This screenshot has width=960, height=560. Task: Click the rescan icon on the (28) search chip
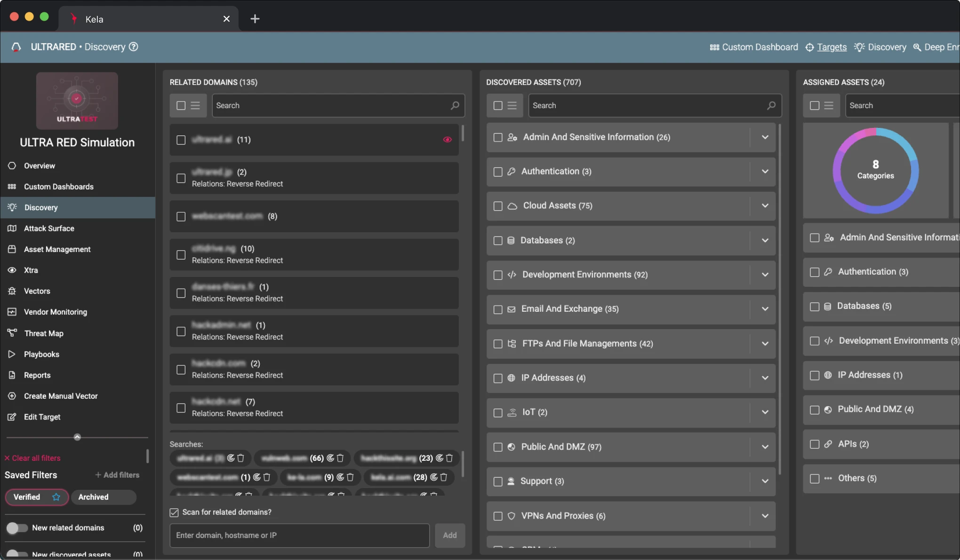(x=434, y=477)
